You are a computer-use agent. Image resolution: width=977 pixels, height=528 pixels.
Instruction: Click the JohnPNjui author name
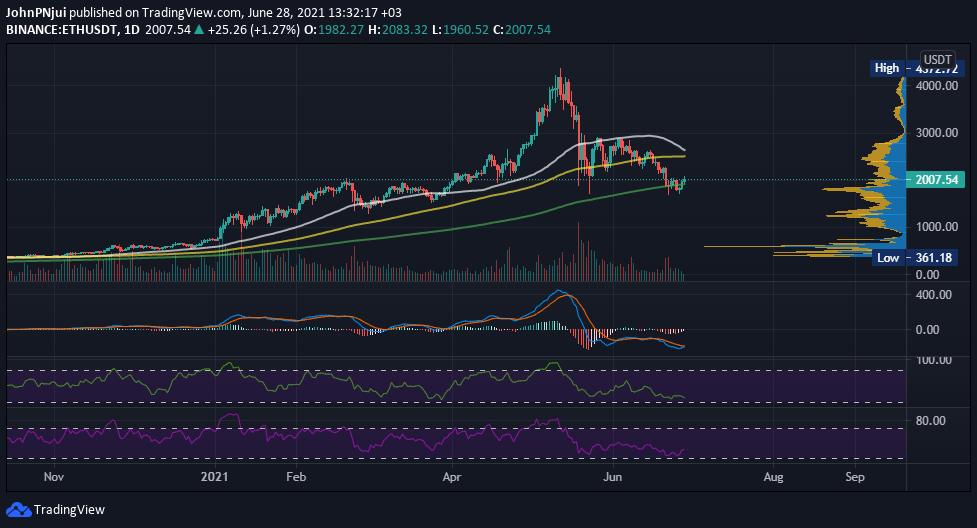coord(36,12)
